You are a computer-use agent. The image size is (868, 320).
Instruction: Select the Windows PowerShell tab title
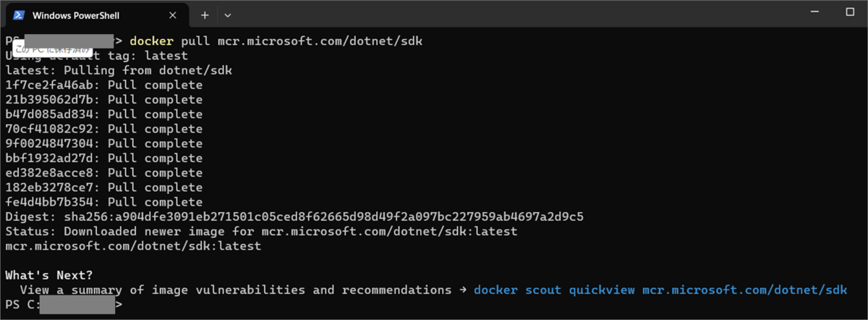coord(76,15)
